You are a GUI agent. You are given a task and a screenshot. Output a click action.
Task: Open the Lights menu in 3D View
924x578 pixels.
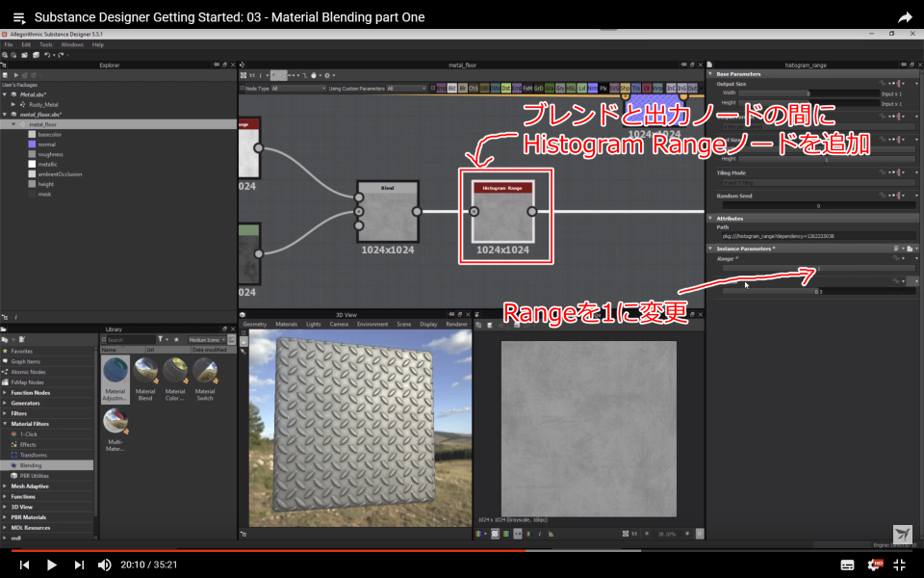pos(314,325)
